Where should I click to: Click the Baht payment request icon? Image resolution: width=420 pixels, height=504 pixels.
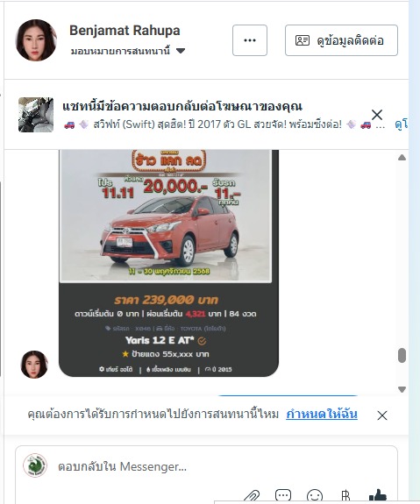tap(345, 496)
